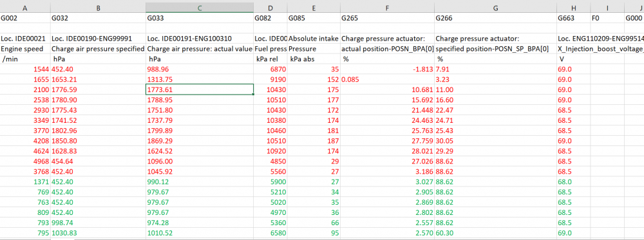
Task: Select specified pressure value 1653.21
Action: (98, 80)
